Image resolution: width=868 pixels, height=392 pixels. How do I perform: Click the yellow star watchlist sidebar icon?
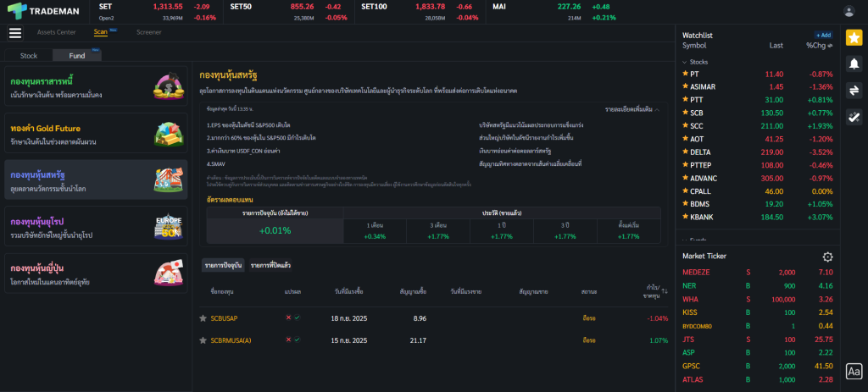[854, 37]
